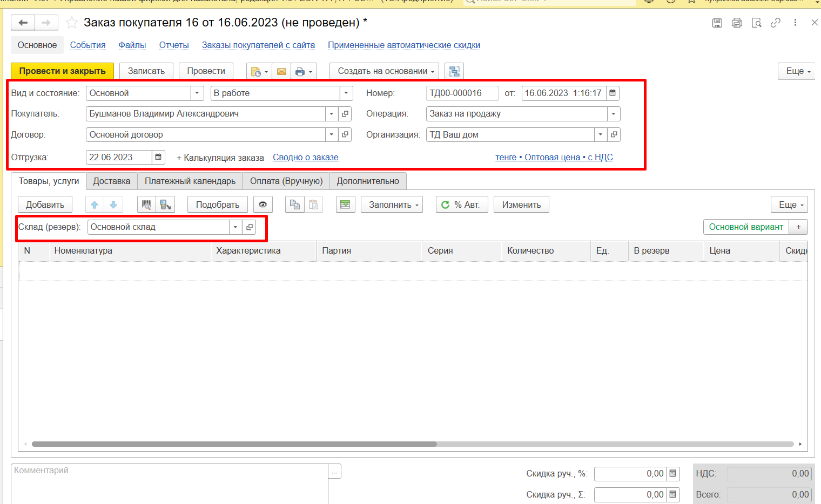Click the envelope email icon in toolbar
The height and width of the screenshot is (504, 821).
click(281, 71)
